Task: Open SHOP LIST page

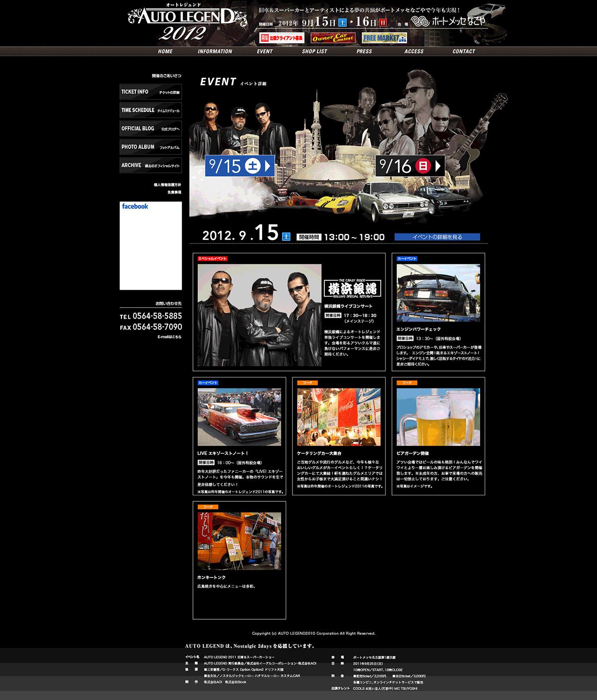Action: point(314,51)
